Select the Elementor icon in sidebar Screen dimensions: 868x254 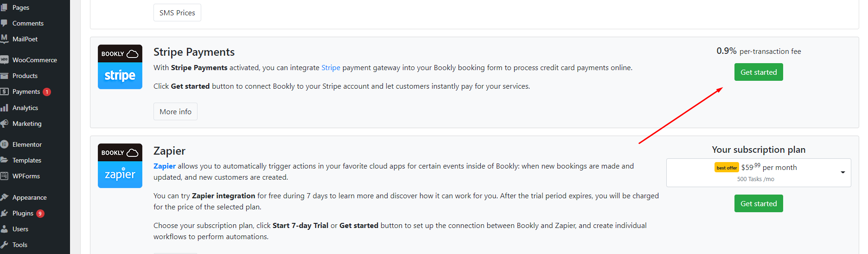tap(4, 144)
